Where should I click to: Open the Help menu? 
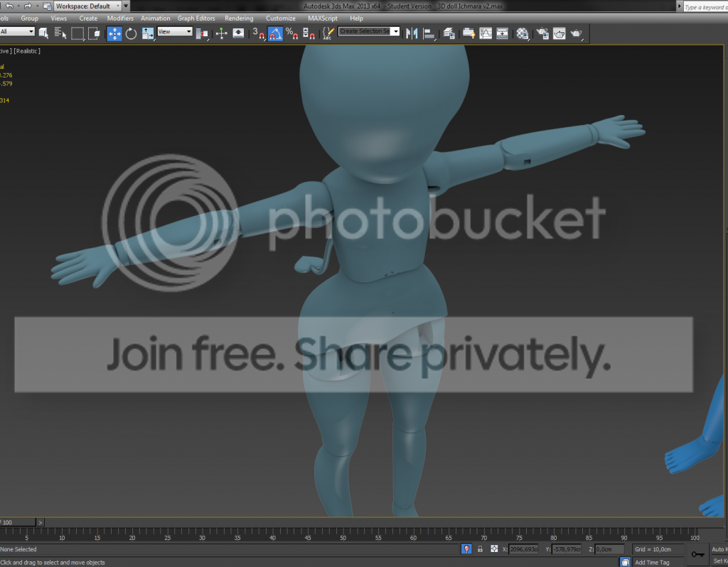[357, 18]
